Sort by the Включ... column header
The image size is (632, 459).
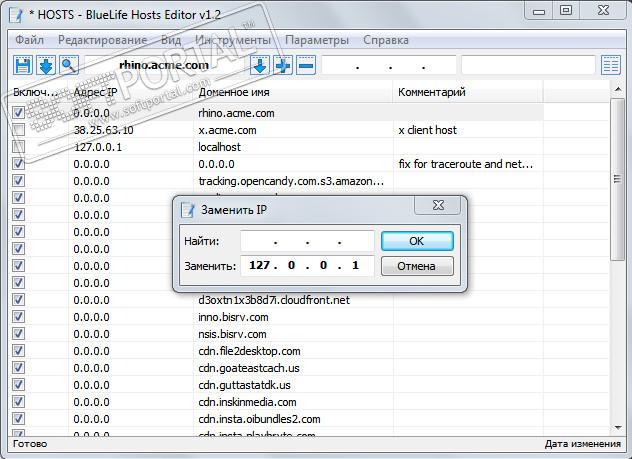pos(38,92)
